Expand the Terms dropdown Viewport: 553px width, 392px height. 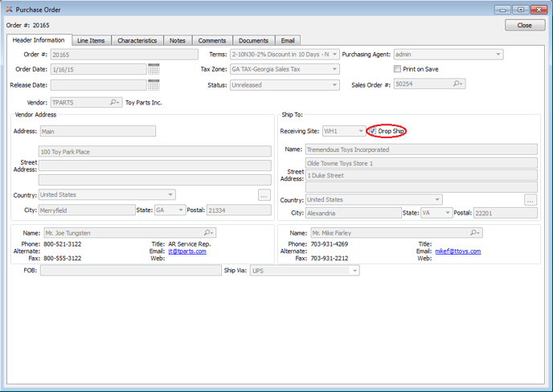334,55
